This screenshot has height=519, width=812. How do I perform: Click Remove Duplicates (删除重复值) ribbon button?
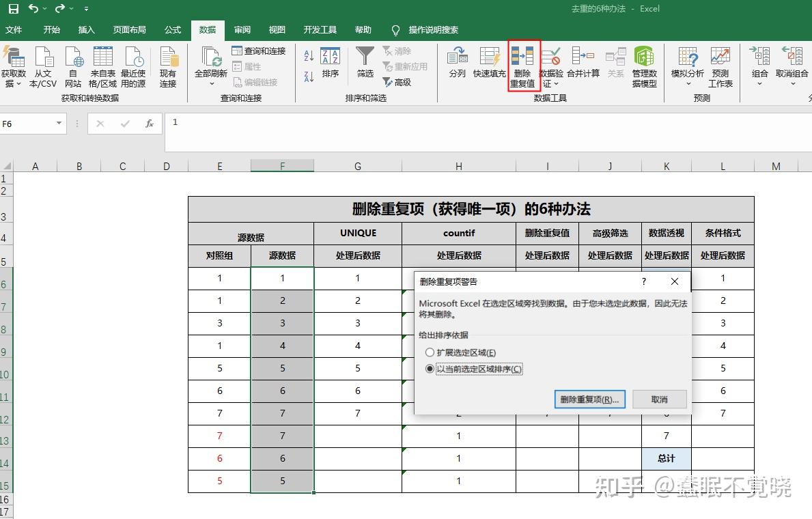coord(523,67)
